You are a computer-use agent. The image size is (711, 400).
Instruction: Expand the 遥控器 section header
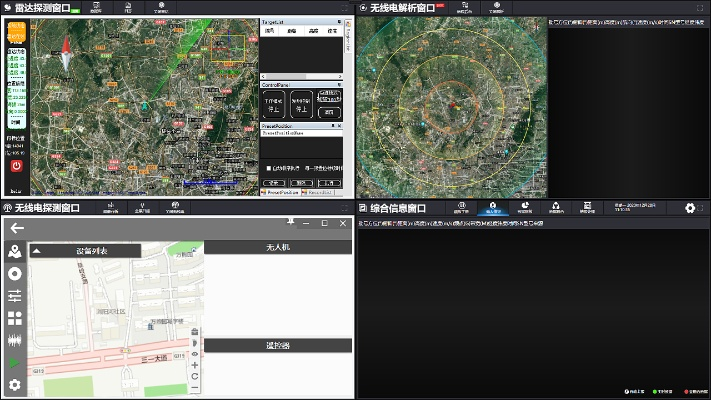point(277,345)
